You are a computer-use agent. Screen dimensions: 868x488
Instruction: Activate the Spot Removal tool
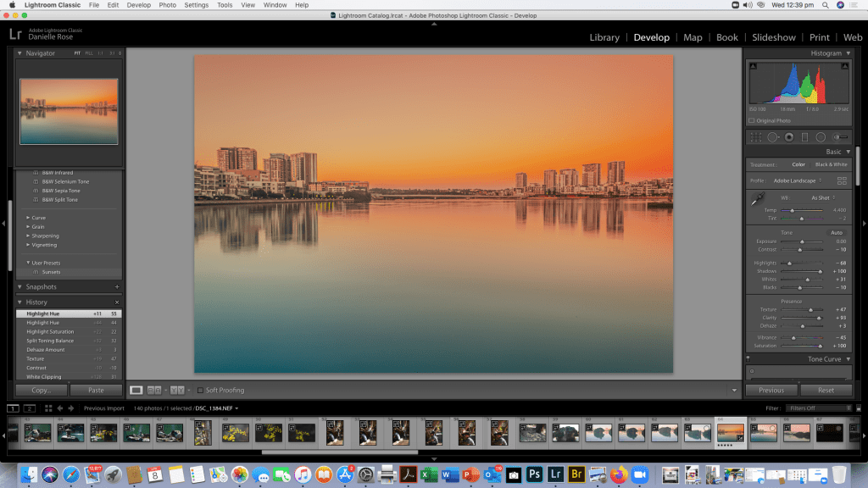(773, 137)
